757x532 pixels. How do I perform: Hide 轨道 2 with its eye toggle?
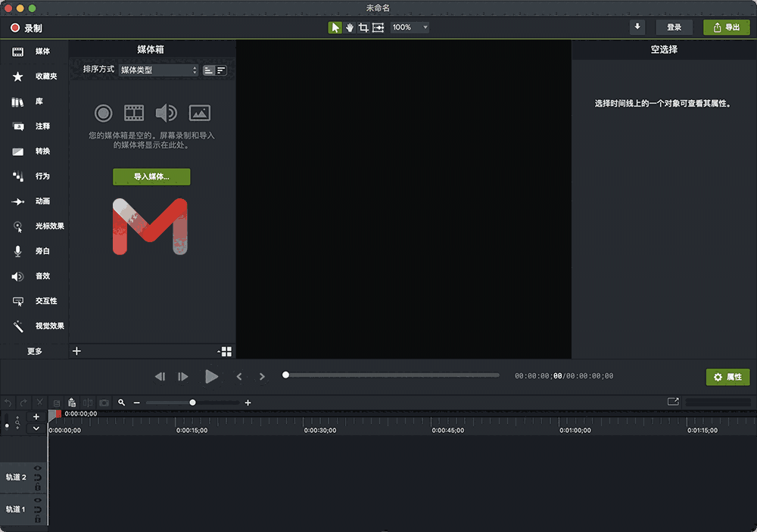[37, 468]
